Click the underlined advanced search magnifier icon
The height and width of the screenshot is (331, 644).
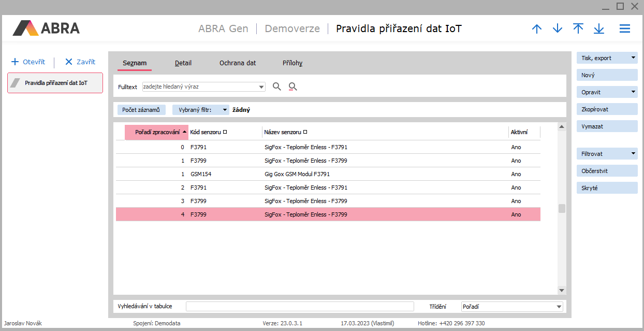pos(293,87)
